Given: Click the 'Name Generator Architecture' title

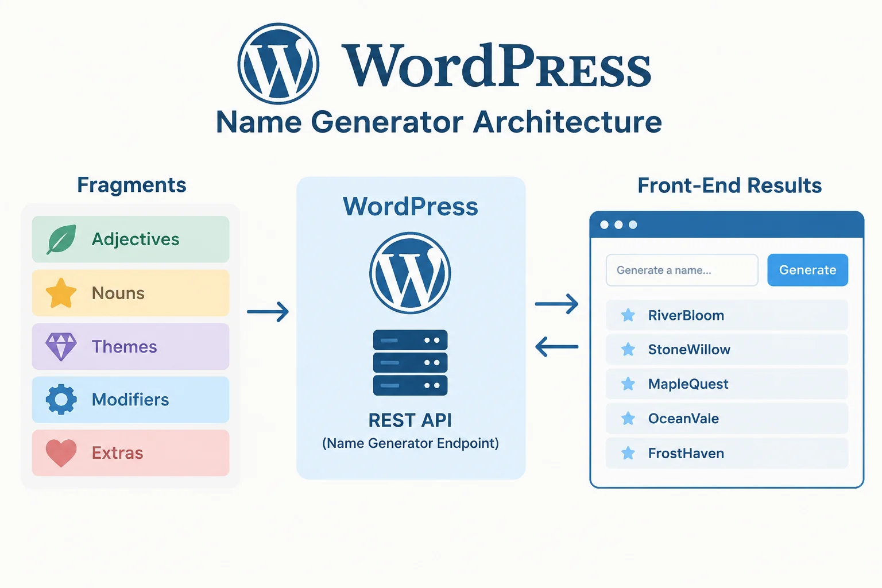Looking at the screenshot, I should 439,122.
